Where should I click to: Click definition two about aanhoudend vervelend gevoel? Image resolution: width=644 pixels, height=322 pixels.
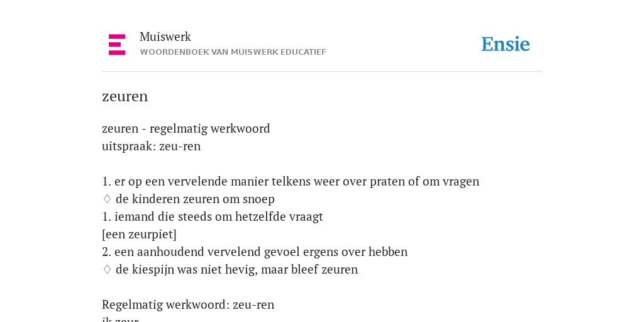[255, 252]
